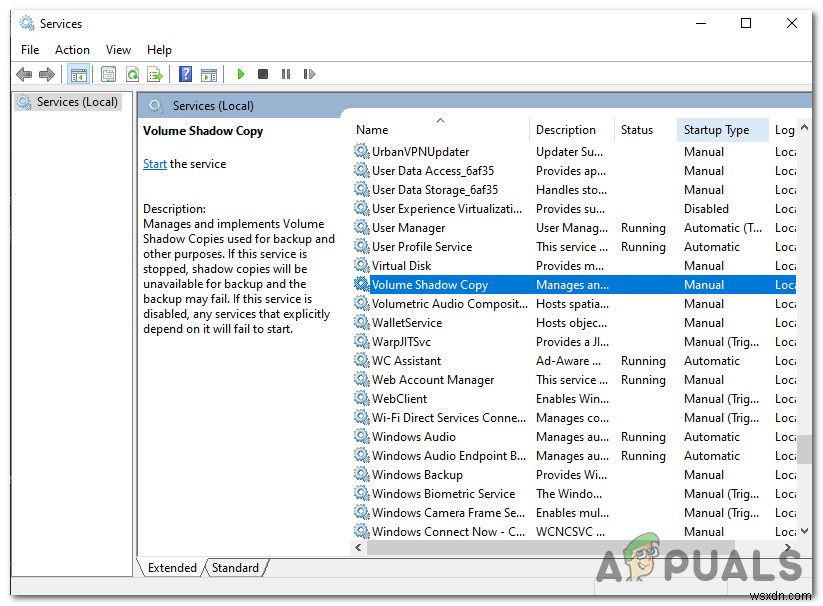Click the horizontal scrollbar left arrow
The height and width of the screenshot is (606, 823).
[x=358, y=547]
